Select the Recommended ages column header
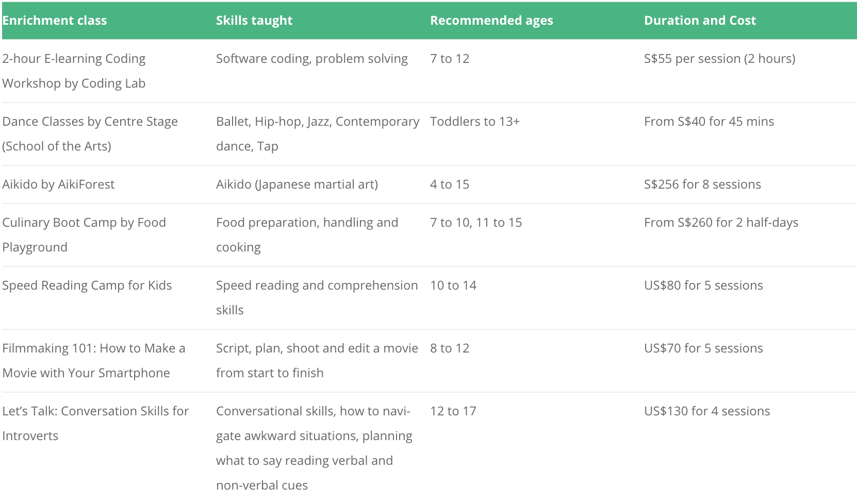The height and width of the screenshot is (504, 857). pos(491,21)
